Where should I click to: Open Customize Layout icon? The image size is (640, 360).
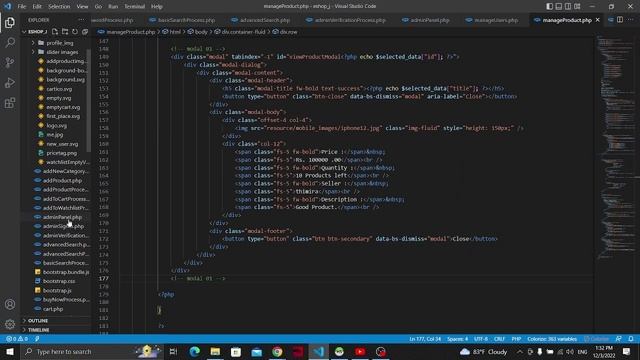(577, 7)
